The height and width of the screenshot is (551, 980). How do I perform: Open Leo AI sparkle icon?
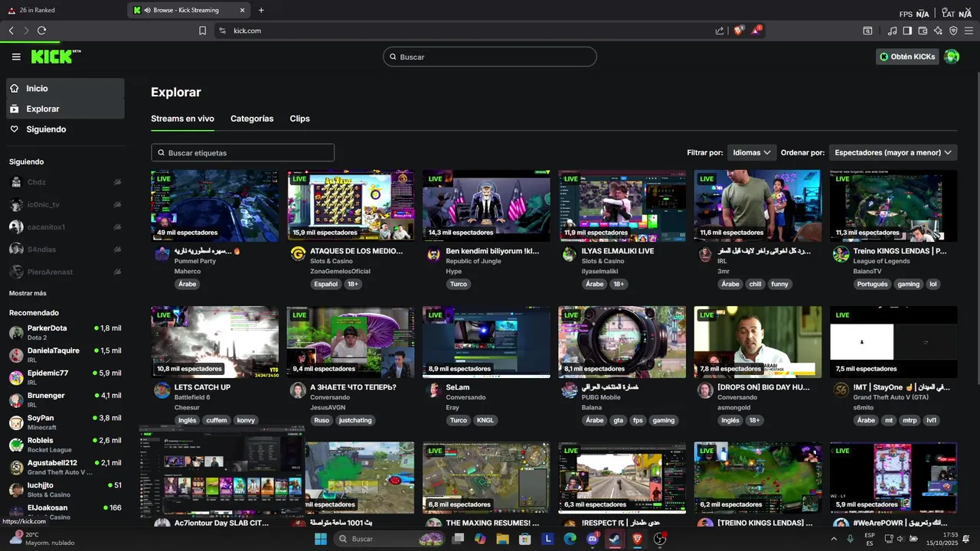click(x=938, y=31)
